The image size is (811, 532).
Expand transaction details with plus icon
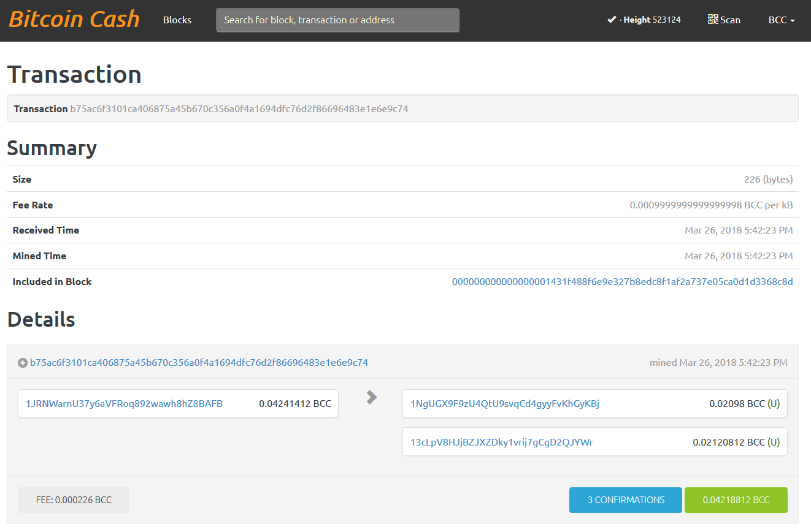(x=23, y=363)
